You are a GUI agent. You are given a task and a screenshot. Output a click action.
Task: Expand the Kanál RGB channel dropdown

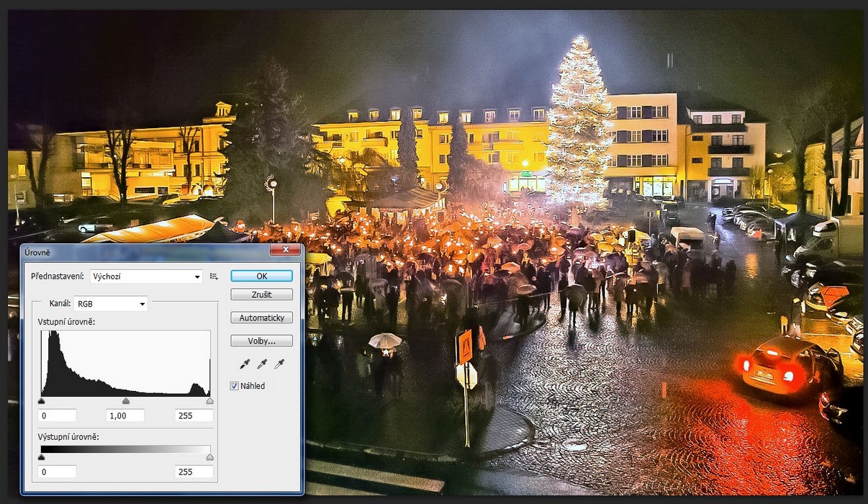[x=110, y=304]
